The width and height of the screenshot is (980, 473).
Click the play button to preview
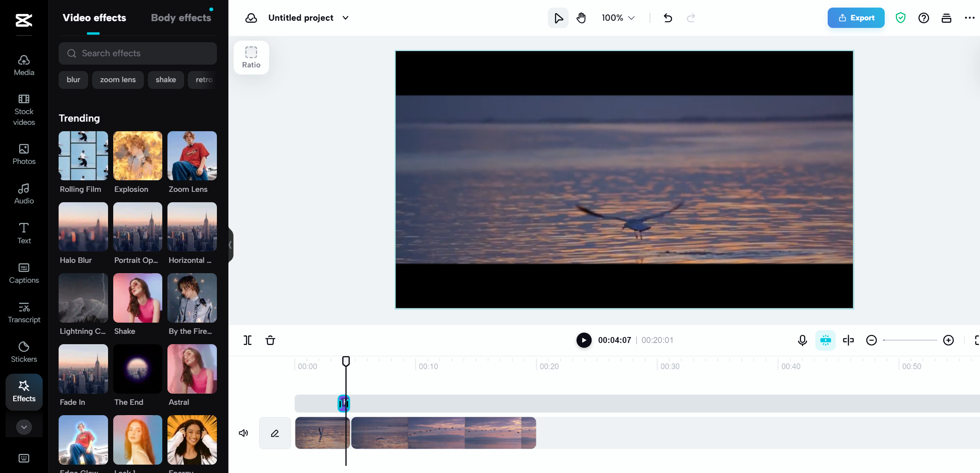583,340
